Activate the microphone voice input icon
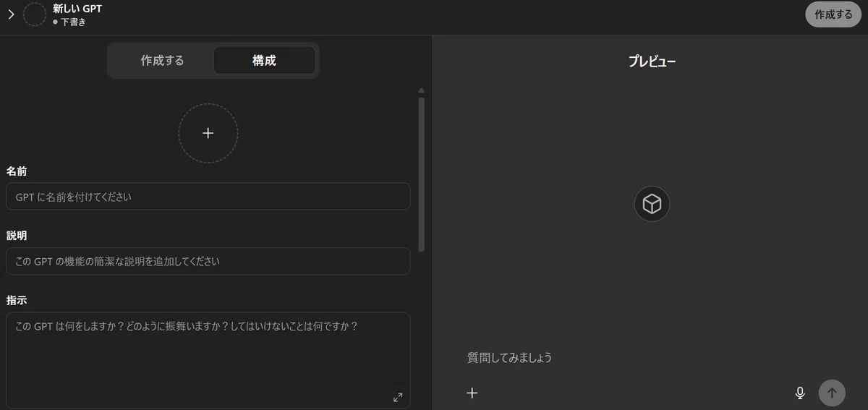 [x=800, y=393]
